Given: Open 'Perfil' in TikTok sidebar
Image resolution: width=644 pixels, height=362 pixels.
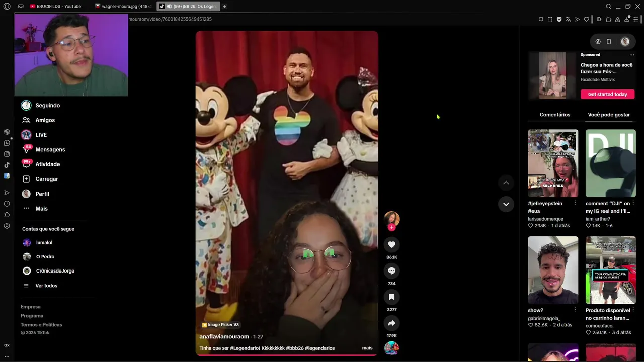Looking at the screenshot, I should click(42, 194).
